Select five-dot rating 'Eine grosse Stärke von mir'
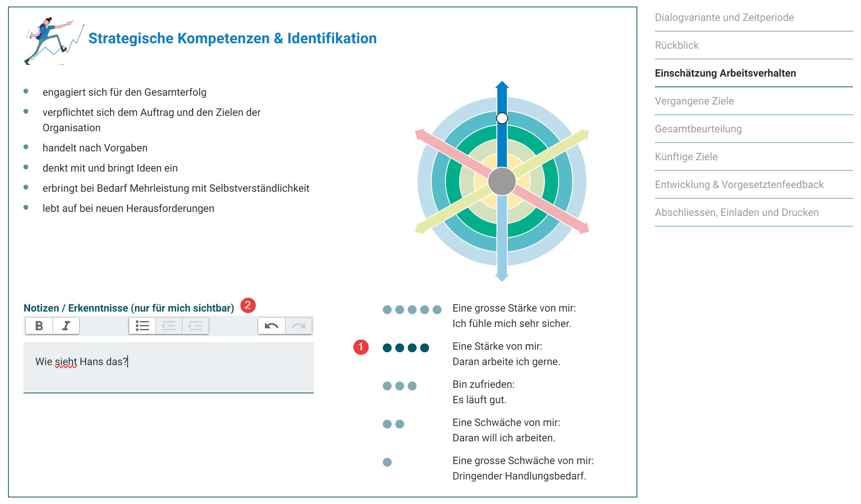The width and height of the screenshot is (861, 504). click(412, 310)
